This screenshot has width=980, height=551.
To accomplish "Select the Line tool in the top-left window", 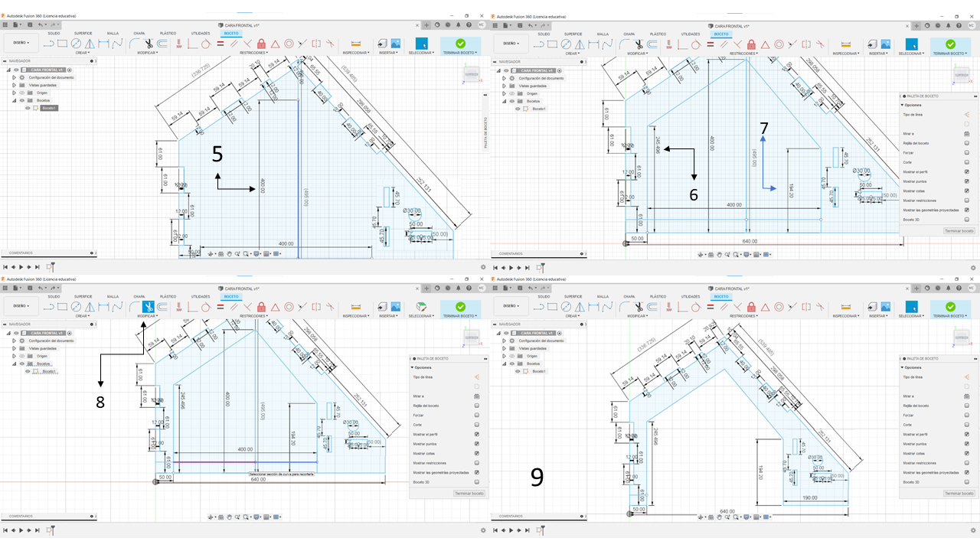I will pyautogui.click(x=48, y=44).
